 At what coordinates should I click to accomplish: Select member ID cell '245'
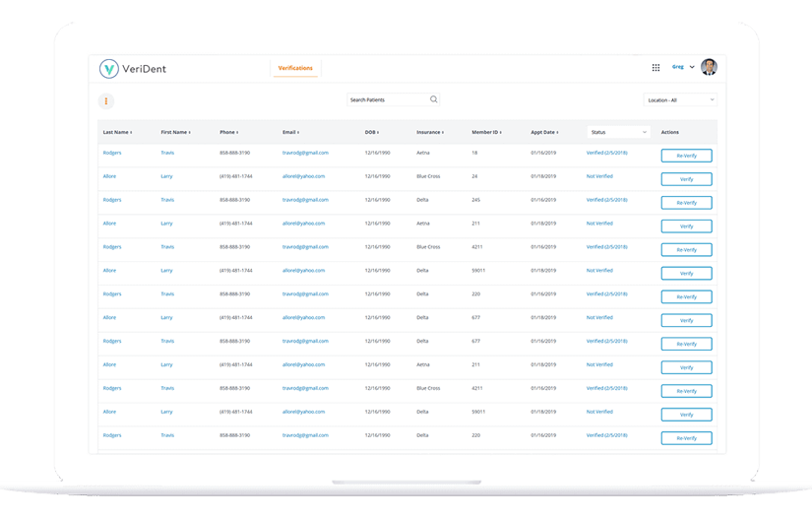click(x=475, y=200)
